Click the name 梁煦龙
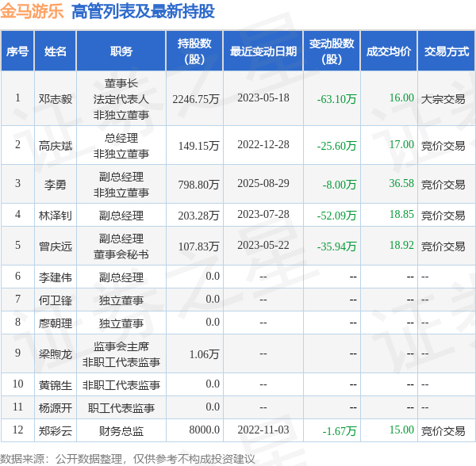This screenshot has height=466, width=476. 56,353
